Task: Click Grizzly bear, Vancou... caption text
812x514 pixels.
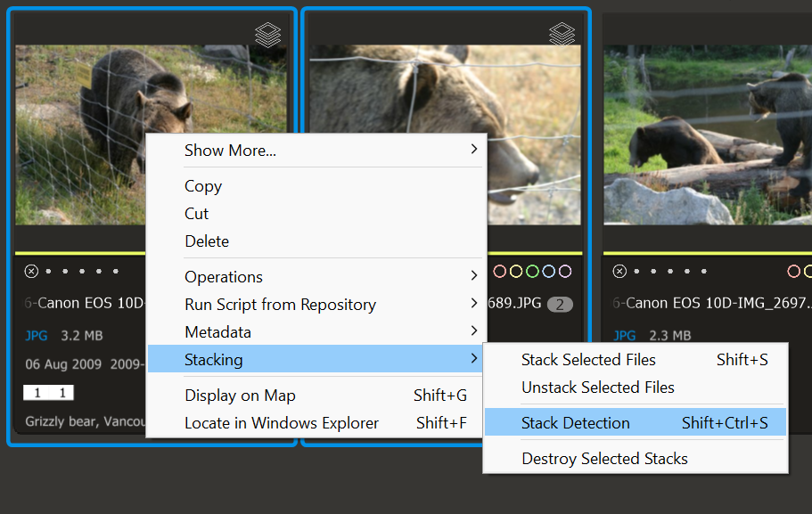Action: click(86, 421)
